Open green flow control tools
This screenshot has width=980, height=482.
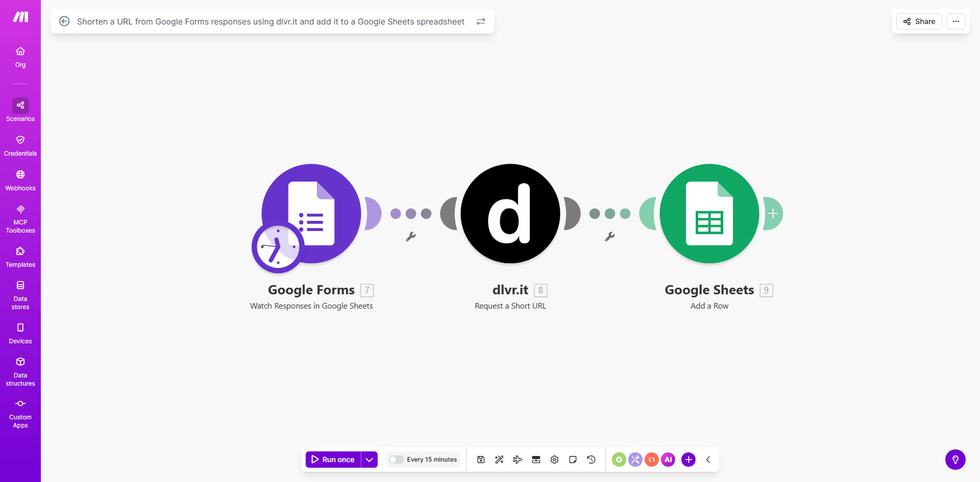[619, 460]
